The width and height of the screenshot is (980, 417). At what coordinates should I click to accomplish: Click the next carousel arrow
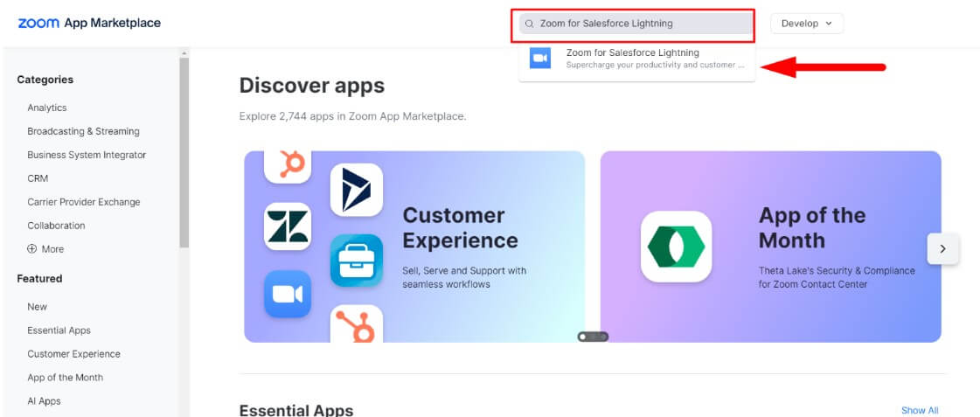point(942,249)
